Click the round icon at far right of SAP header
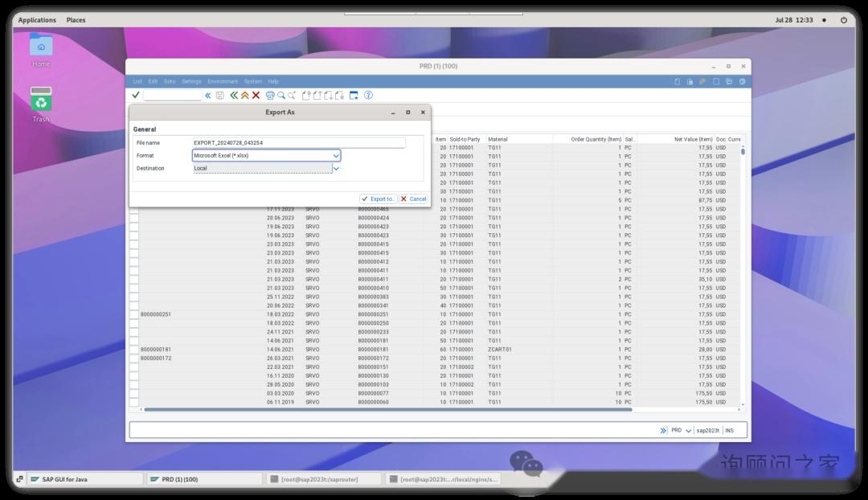The width and height of the screenshot is (868, 500). coord(743,81)
